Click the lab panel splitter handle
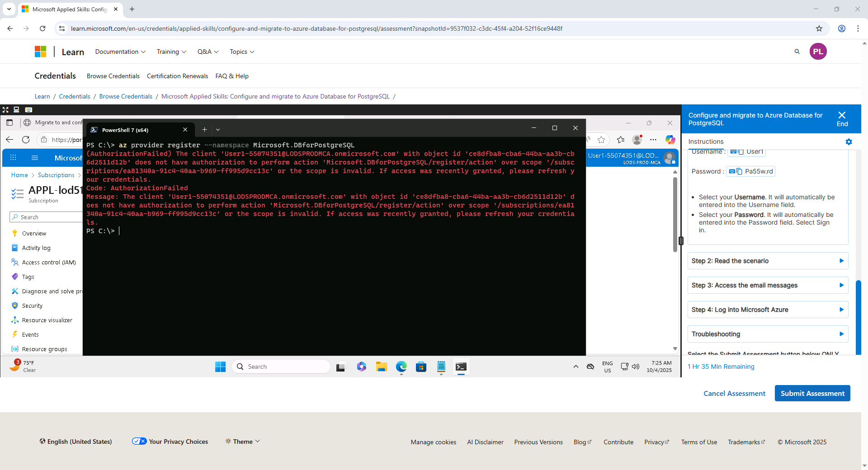Screen dimensions: 868x470 point(681,240)
